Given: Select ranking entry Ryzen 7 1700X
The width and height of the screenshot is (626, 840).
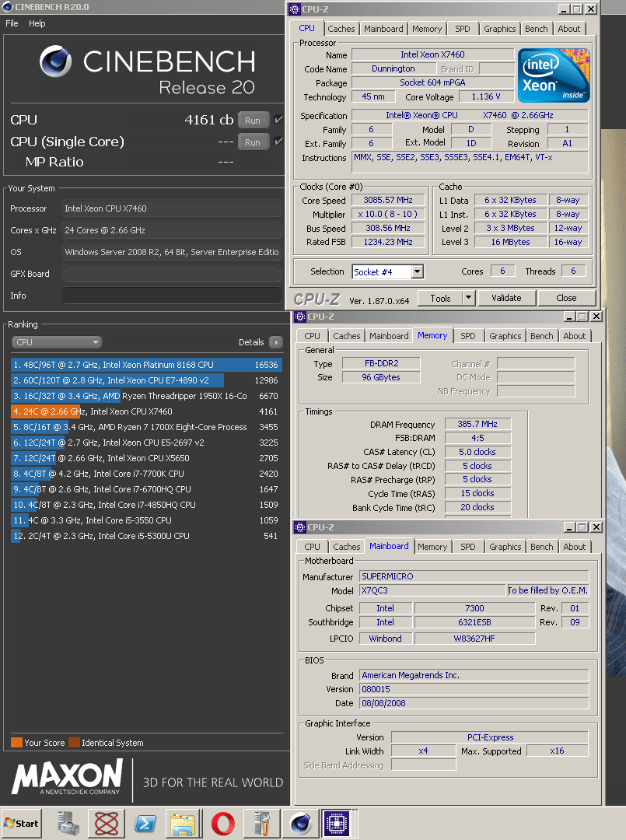Looking at the screenshot, I should point(146,427).
